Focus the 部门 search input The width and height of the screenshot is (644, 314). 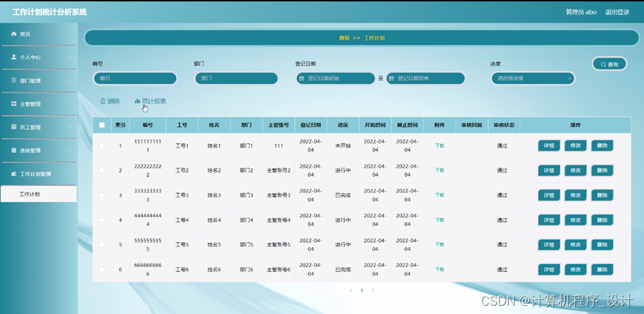236,78
